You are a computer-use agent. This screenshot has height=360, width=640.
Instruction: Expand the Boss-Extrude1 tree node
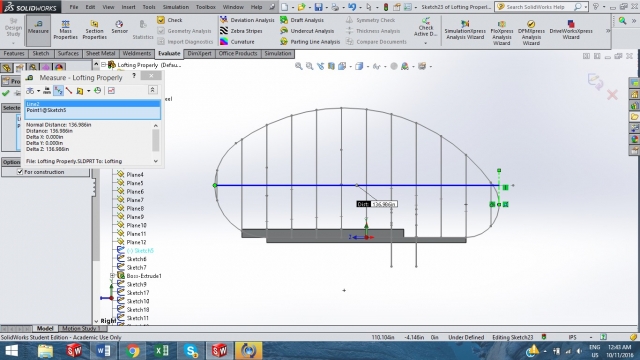(113, 276)
